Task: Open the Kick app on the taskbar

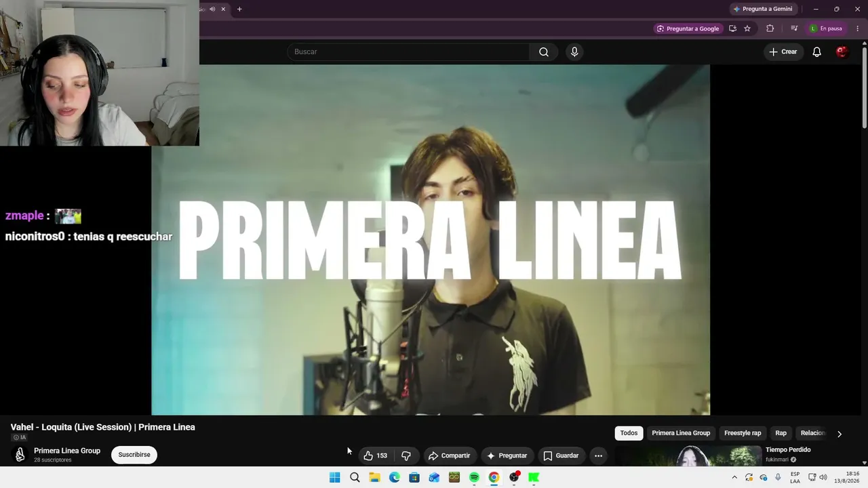Action: point(534,477)
